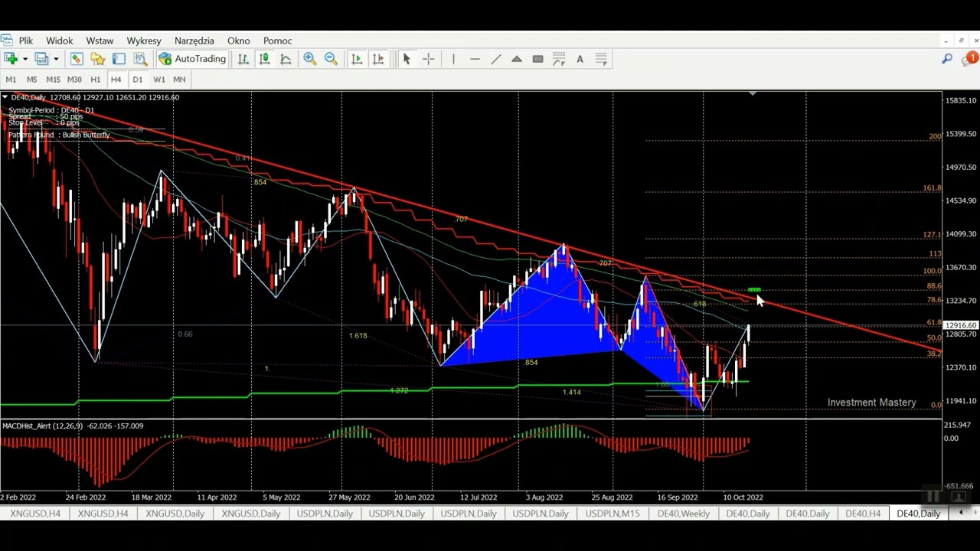Open the notifications icon with badge
Image resolution: width=980 pixels, height=551 pixels.
(970, 58)
